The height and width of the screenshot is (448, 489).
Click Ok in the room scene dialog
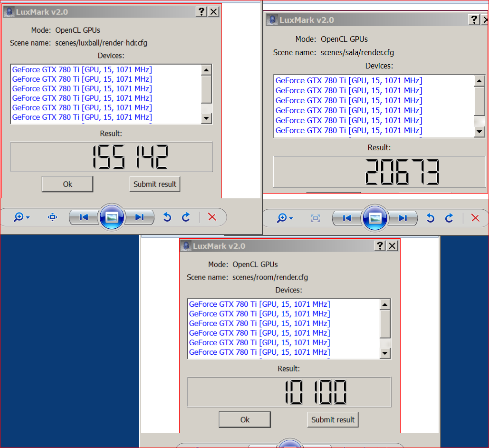click(245, 419)
